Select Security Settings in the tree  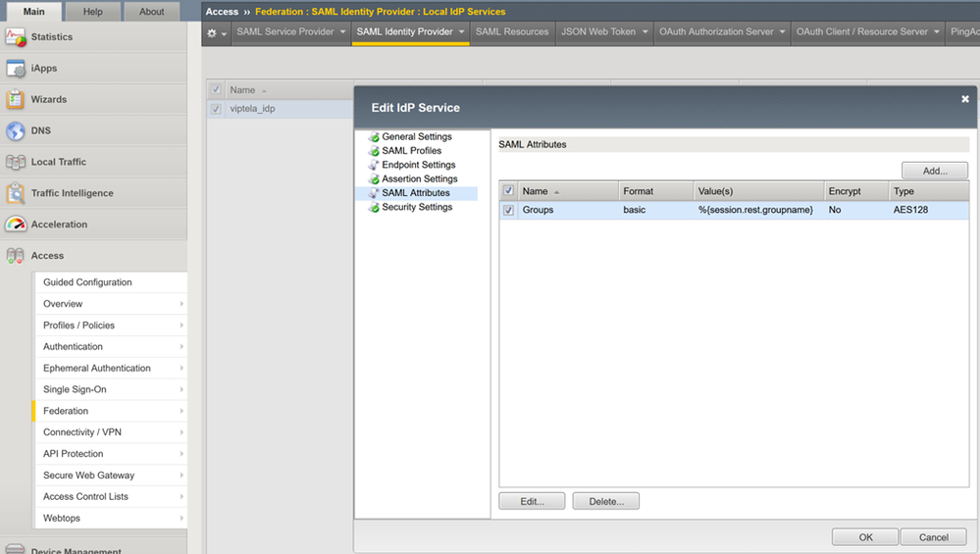[416, 207]
